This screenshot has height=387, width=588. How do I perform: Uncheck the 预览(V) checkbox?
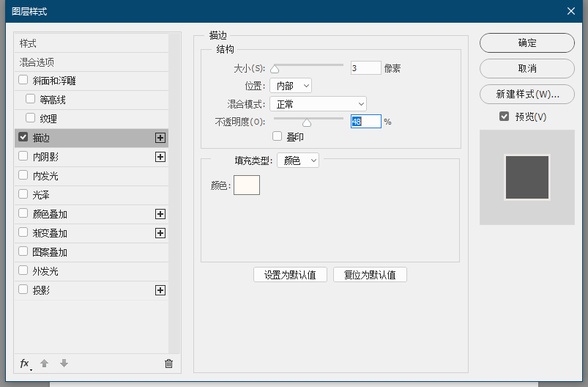pyautogui.click(x=505, y=117)
